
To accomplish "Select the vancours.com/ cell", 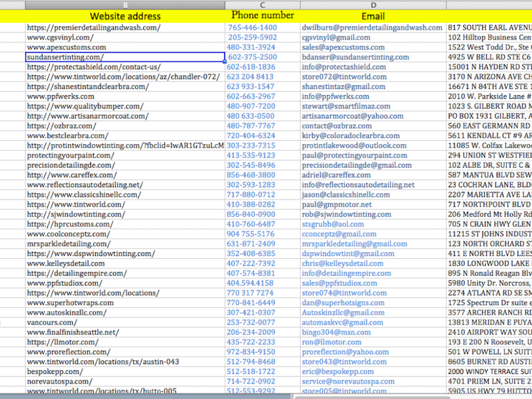I will tap(47, 322).
